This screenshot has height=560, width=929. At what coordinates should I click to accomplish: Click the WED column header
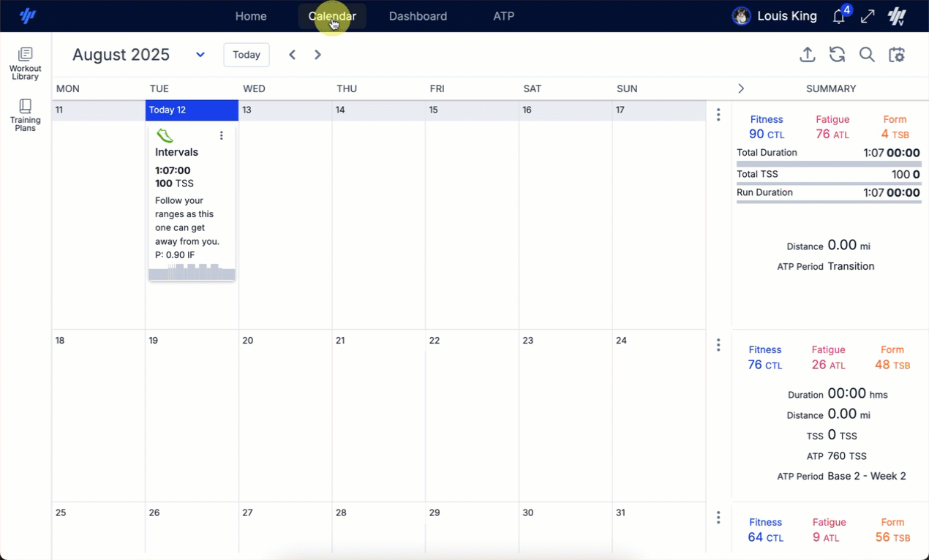click(254, 88)
